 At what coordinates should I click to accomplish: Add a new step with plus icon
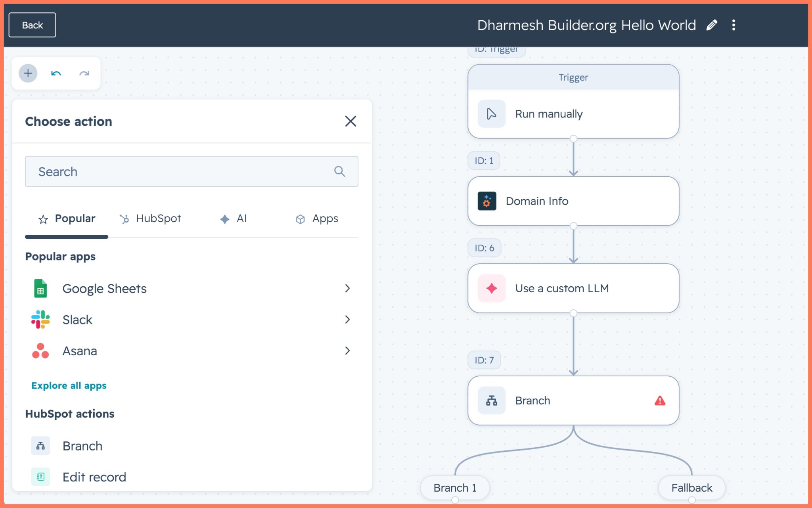click(28, 73)
